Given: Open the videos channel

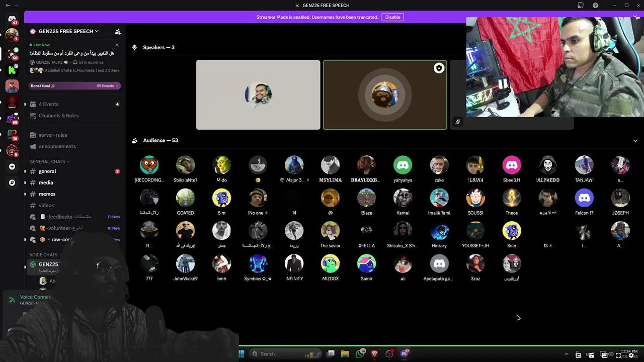Looking at the screenshot, I should (74, 205).
